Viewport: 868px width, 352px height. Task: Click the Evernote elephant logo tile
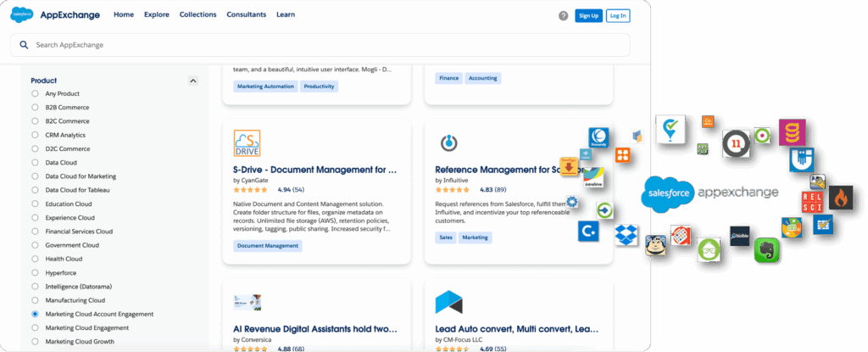(x=766, y=250)
